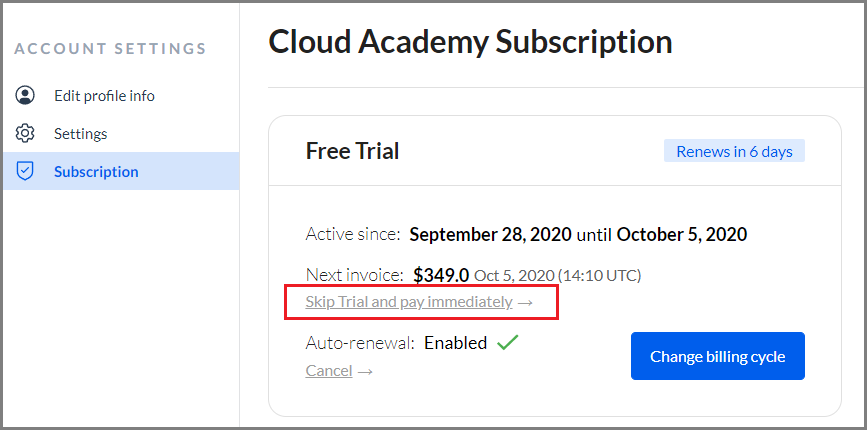Click the October 5, 2020 end date
This screenshot has width=867, height=430.
[x=682, y=234]
